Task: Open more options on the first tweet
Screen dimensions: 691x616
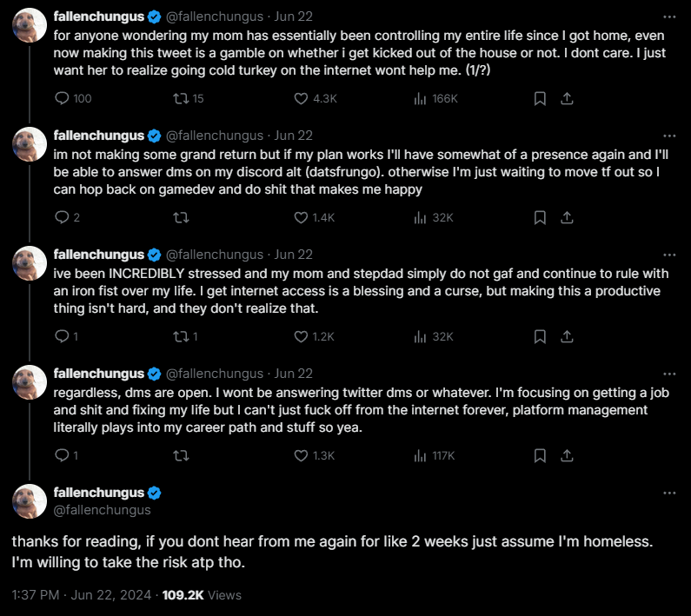Action: pos(669,17)
